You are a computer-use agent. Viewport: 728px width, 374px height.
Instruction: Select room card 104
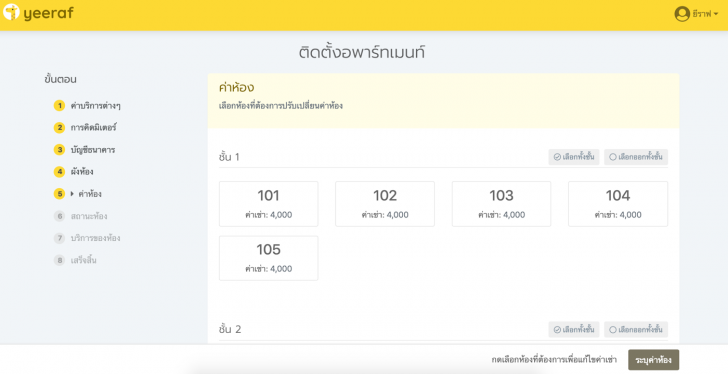tap(618, 204)
